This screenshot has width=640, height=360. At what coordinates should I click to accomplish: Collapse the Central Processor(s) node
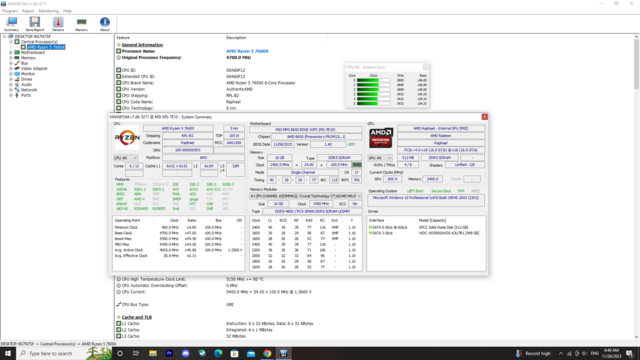tap(11, 42)
